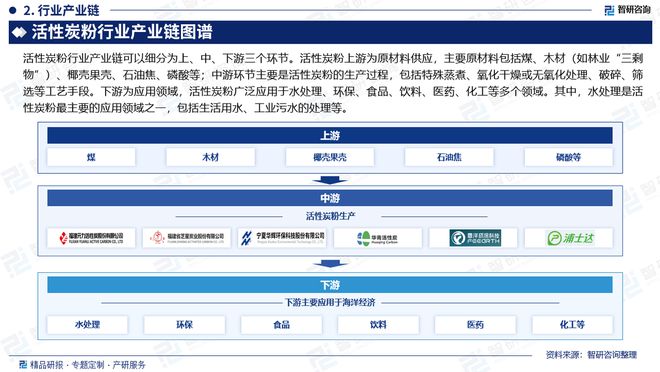Click the footer logo beside 精品研报
660x372 pixels.
pyautogui.click(x=23, y=364)
